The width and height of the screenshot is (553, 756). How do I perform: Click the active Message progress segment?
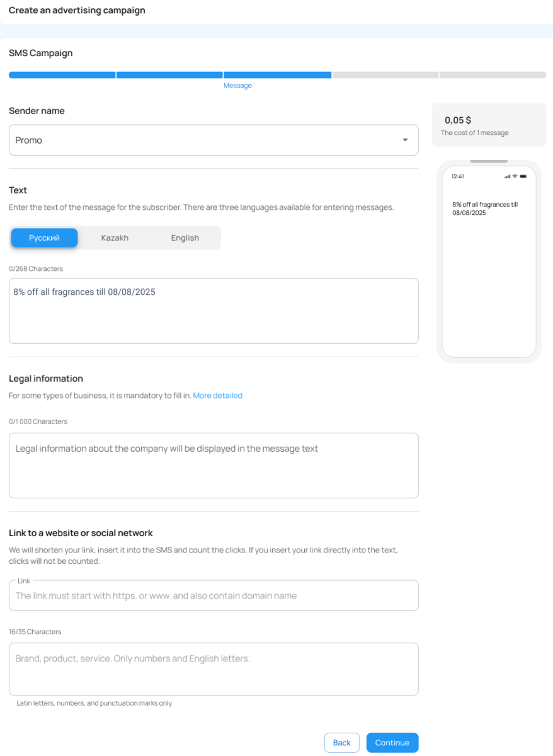[x=277, y=75]
